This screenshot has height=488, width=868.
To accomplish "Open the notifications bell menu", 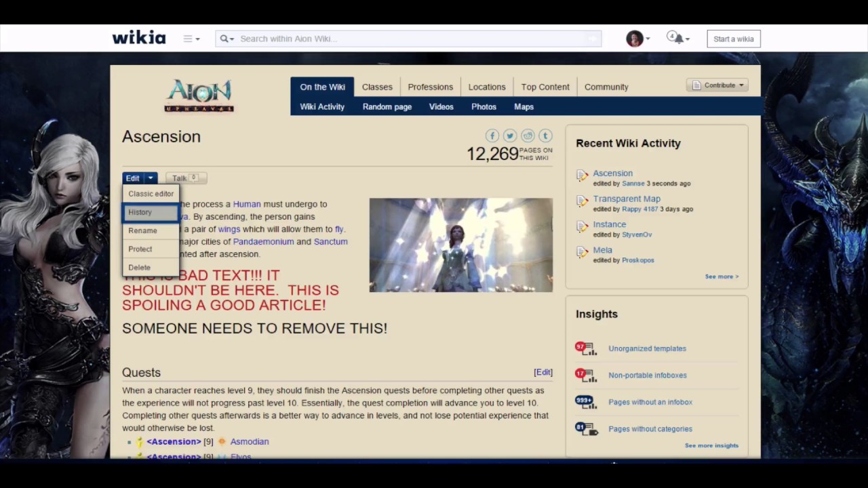I will pyautogui.click(x=677, y=38).
